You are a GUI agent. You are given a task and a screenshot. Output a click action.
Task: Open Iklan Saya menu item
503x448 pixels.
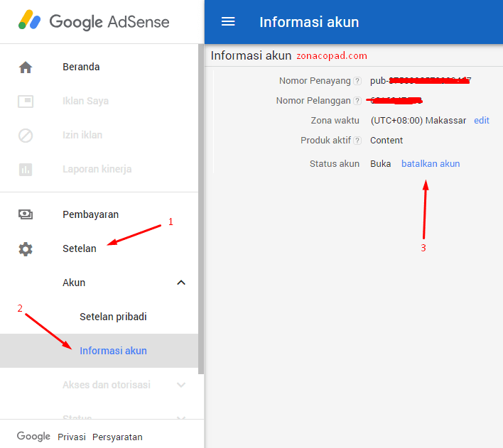[x=86, y=101]
